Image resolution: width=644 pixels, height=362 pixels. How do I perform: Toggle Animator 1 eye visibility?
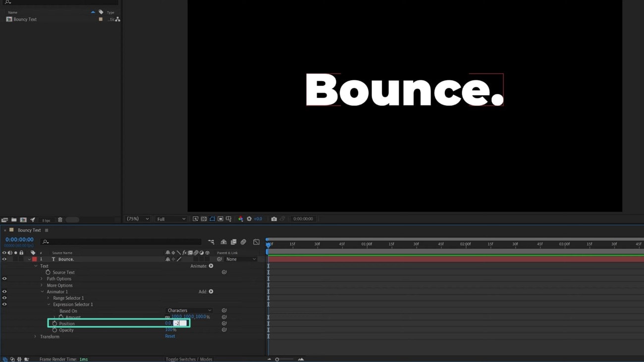[x=4, y=292]
